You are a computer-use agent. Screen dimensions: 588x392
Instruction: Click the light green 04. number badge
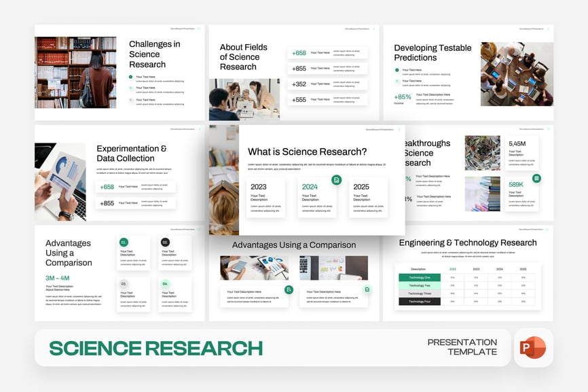[x=164, y=284]
